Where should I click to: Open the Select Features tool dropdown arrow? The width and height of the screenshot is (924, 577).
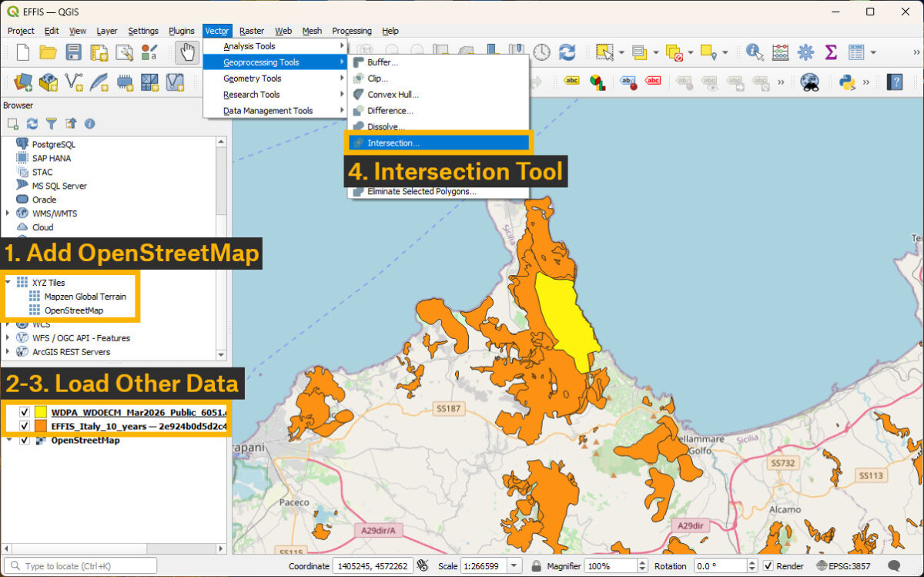[622, 52]
